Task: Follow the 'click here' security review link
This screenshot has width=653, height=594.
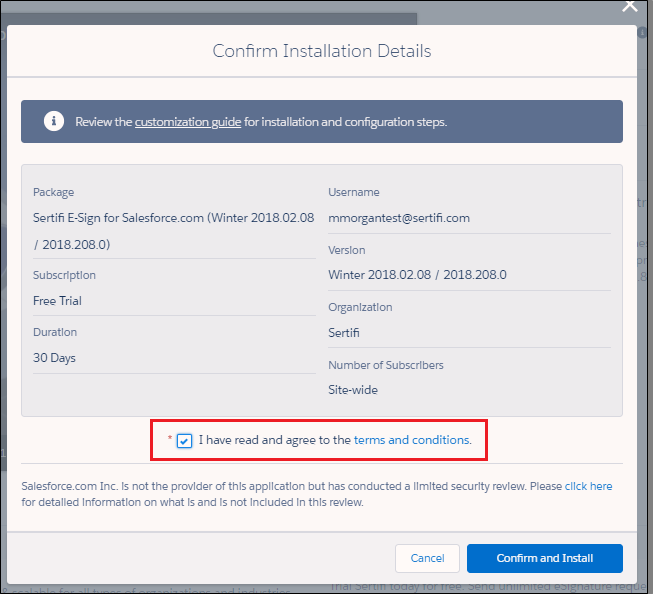Action: (x=588, y=486)
